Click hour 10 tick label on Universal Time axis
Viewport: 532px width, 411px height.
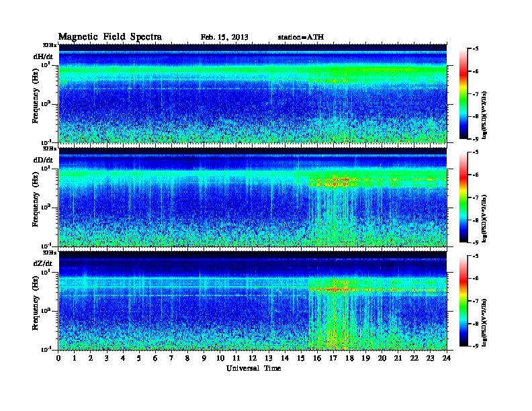tap(220, 358)
